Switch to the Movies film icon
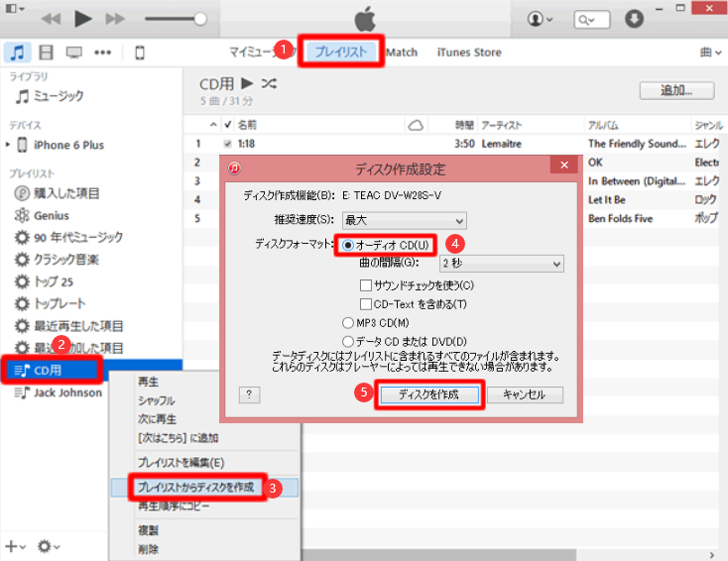Viewport: 728px width, 561px height. pyautogui.click(x=46, y=53)
